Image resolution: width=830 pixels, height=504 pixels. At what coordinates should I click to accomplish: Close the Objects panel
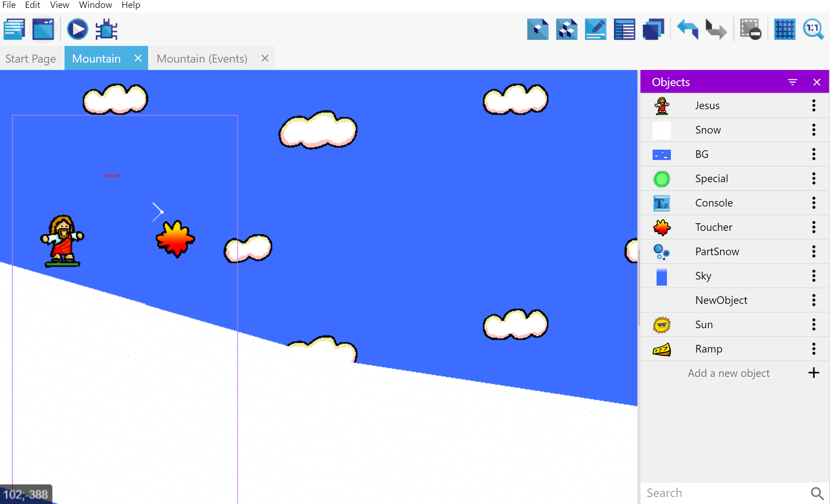point(817,82)
